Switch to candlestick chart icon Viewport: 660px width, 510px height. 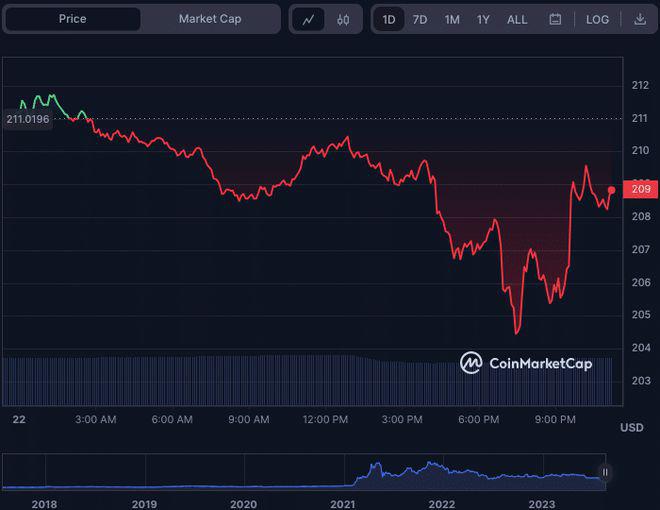pos(343,19)
